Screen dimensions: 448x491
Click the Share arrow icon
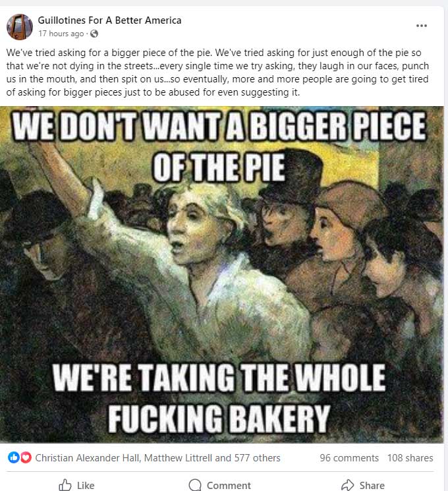click(347, 485)
